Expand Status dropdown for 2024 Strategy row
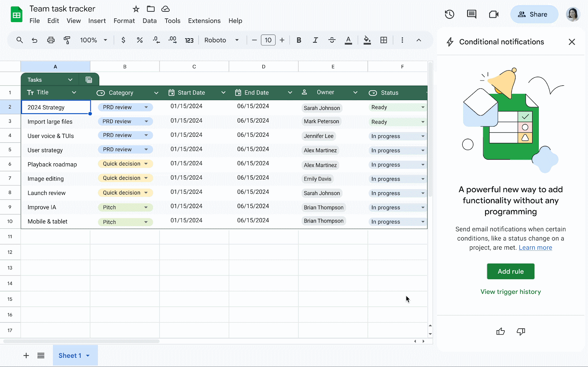588x367 pixels. click(x=423, y=107)
